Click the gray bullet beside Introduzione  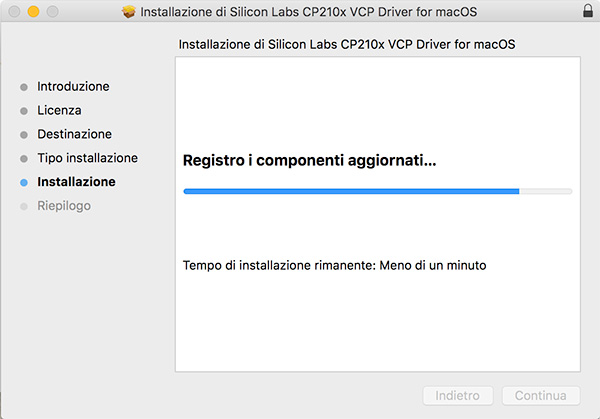pos(24,87)
